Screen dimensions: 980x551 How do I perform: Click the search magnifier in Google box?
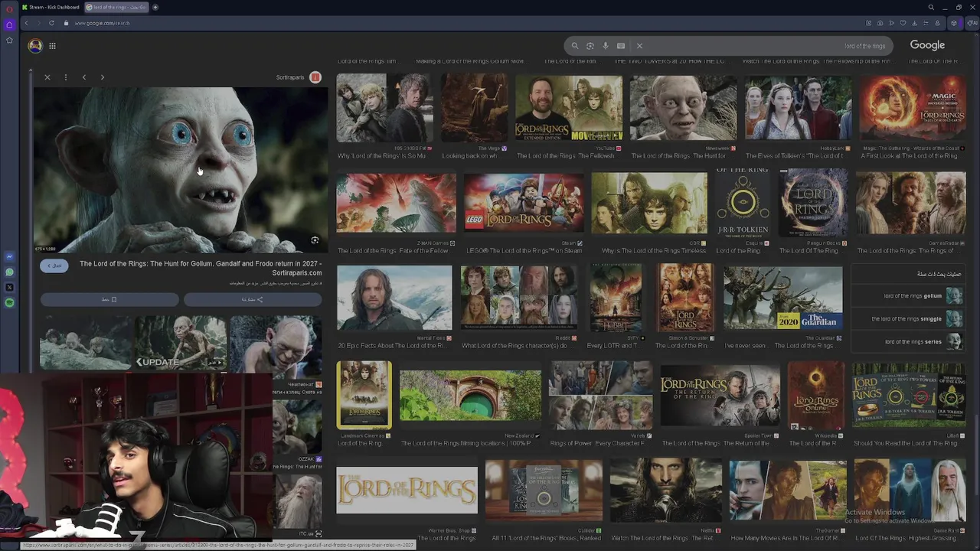tap(575, 46)
